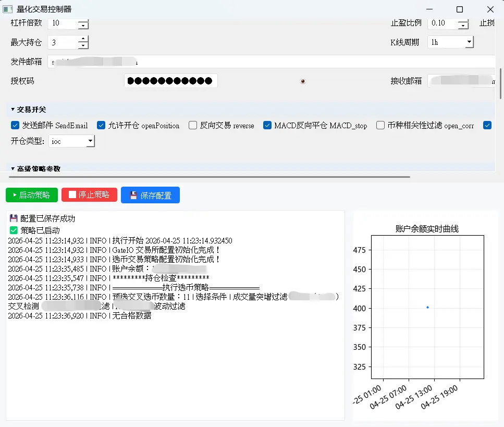Click the 发件邮箱 input field

(x=272, y=62)
